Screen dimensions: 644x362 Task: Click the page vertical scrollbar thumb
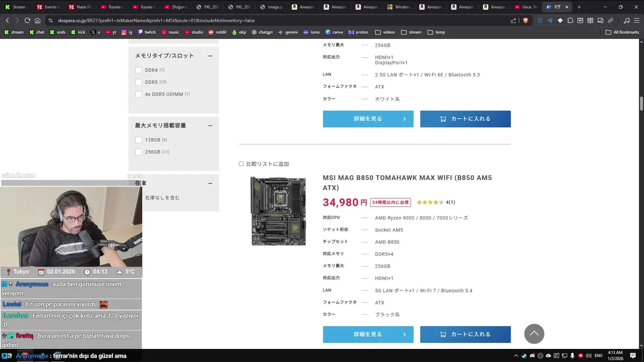coord(641,104)
